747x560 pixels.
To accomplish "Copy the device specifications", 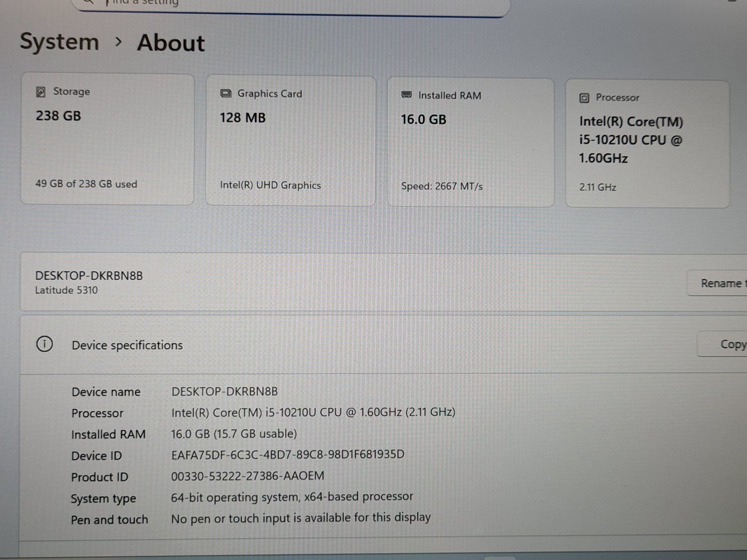I will pos(731,344).
